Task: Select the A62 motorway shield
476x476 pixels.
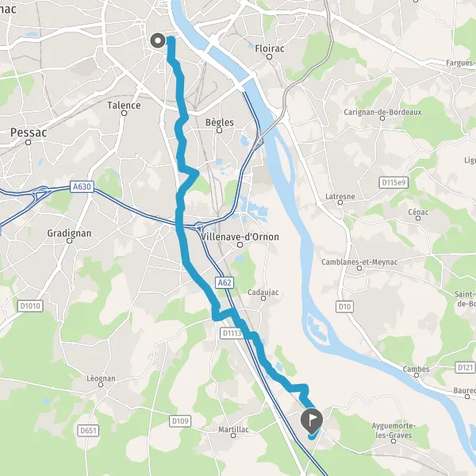Action: click(x=225, y=282)
